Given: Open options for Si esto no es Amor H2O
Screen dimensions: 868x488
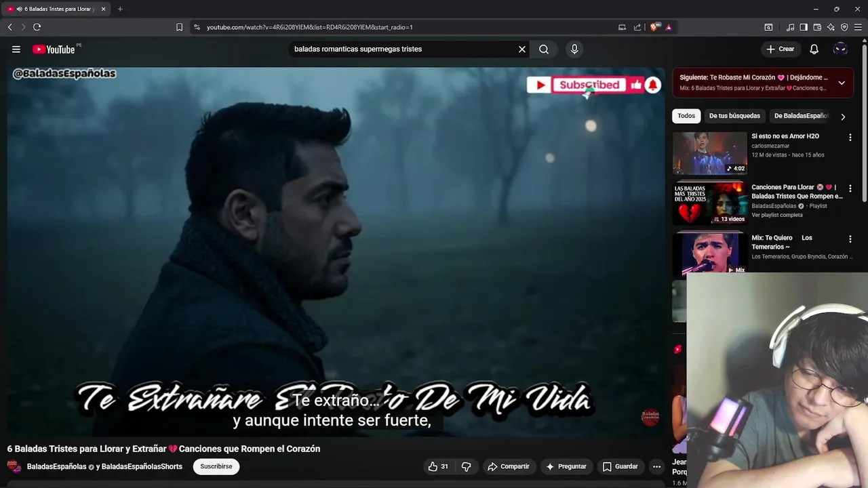Looking at the screenshot, I should pyautogui.click(x=850, y=138).
